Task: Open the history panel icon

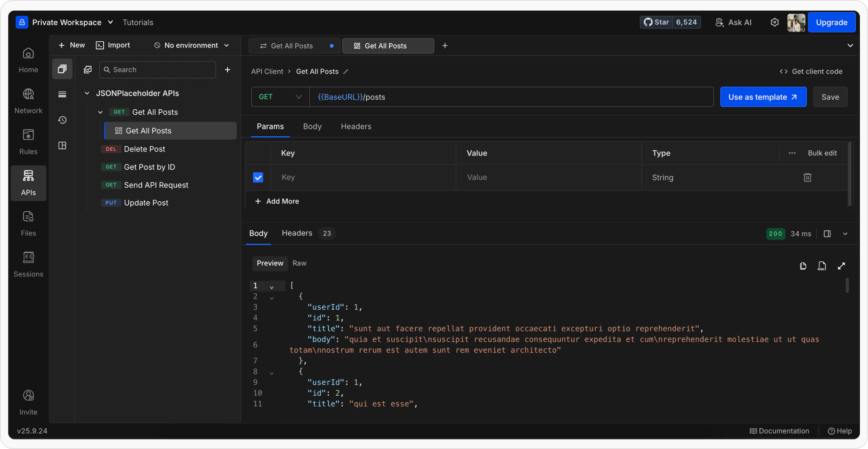Action: coord(62,120)
